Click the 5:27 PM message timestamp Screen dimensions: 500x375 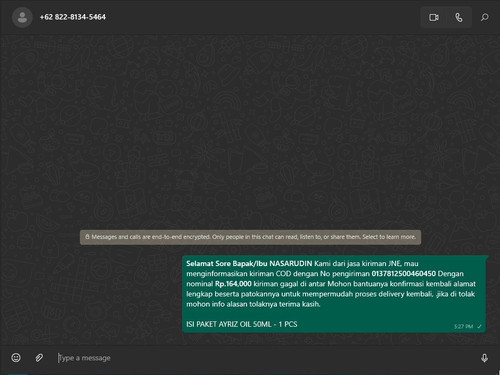(x=463, y=326)
